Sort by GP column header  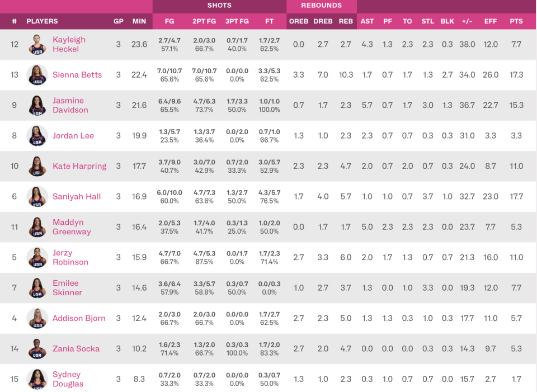coord(119,21)
